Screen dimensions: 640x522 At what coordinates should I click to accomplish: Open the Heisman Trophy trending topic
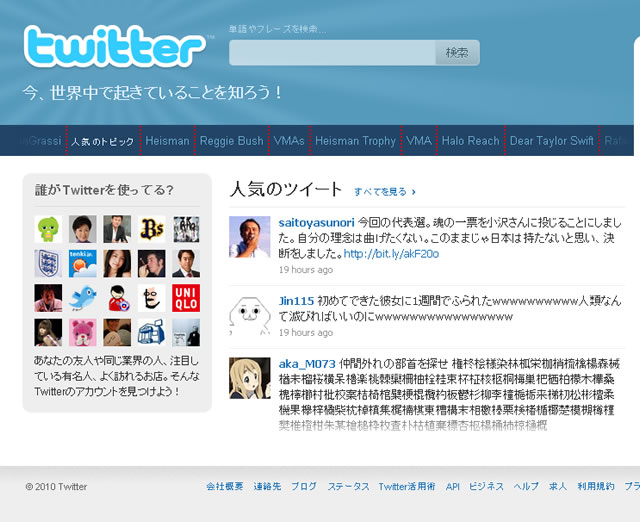tap(356, 141)
